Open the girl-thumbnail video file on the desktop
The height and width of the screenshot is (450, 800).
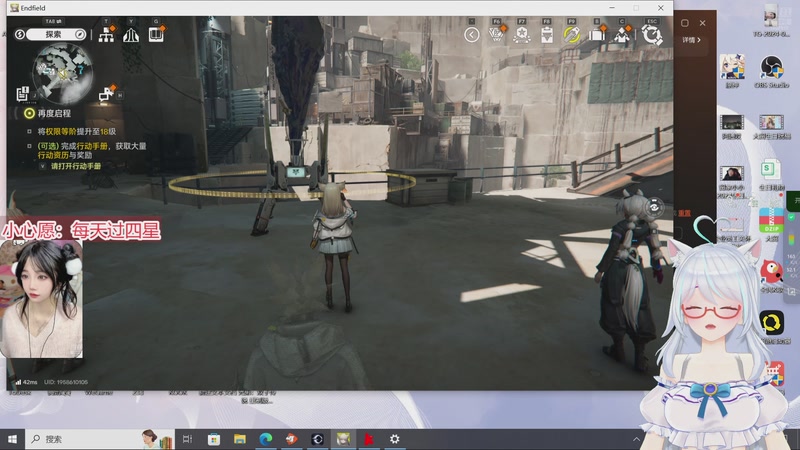click(771, 128)
